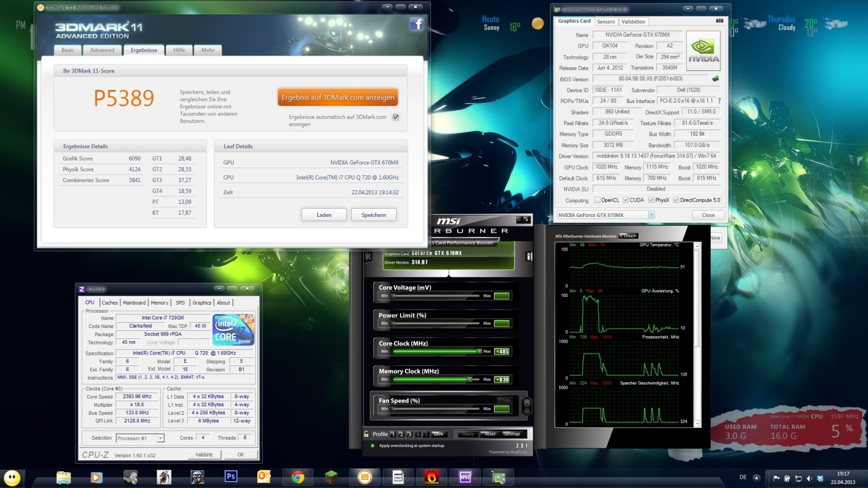Click OK button in CPU-Z

pos(240,454)
